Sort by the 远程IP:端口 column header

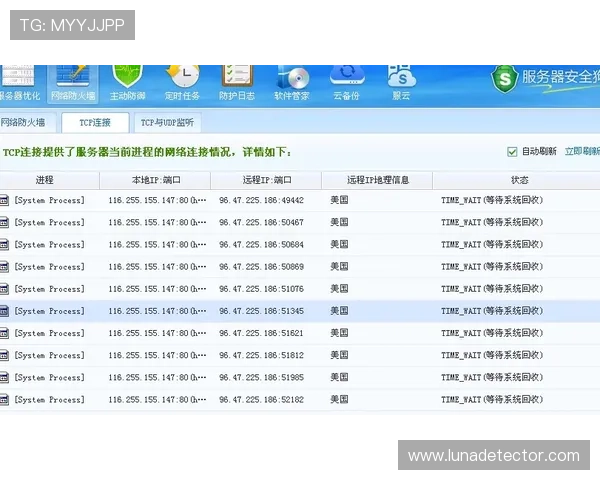[266, 180]
